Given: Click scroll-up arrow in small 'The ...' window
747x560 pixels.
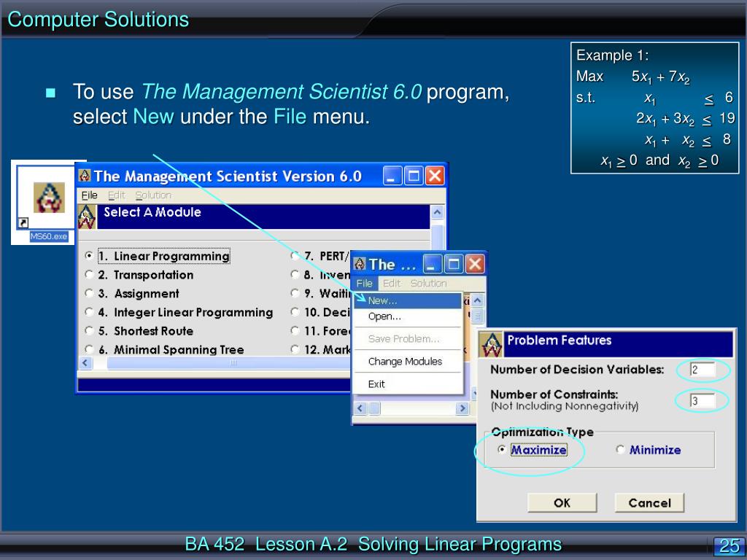Looking at the screenshot, I should tap(477, 300).
